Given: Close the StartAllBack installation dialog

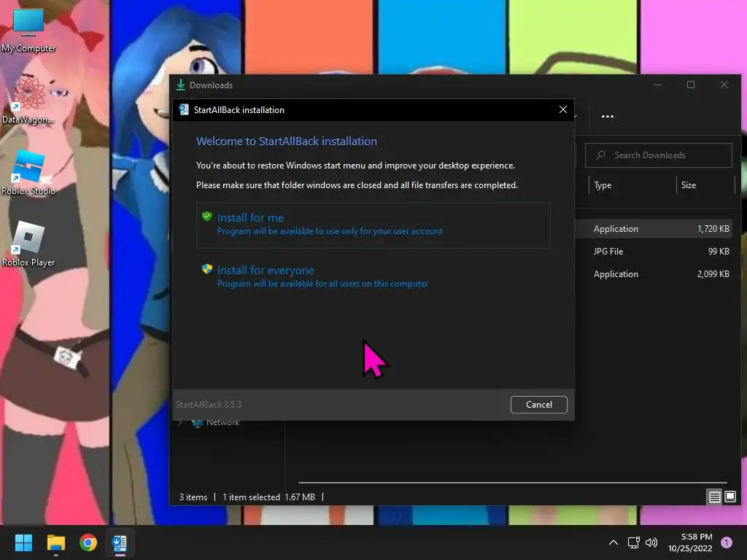Looking at the screenshot, I should pos(562,109).
